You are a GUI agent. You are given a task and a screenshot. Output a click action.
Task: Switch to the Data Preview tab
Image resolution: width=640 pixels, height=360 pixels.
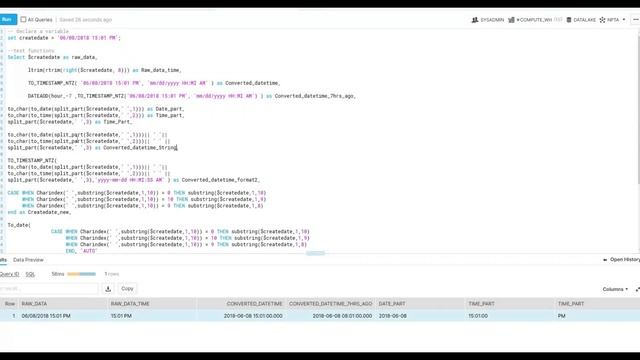(28, 260)
